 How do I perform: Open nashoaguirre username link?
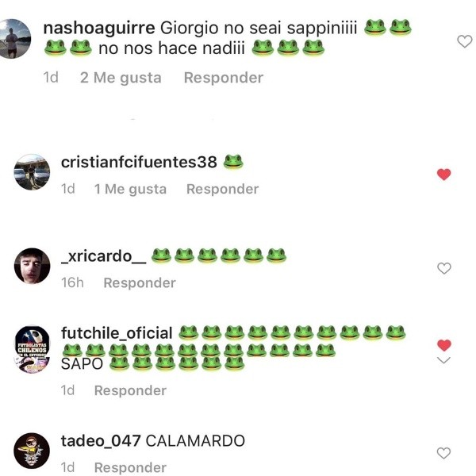point(99,29)
